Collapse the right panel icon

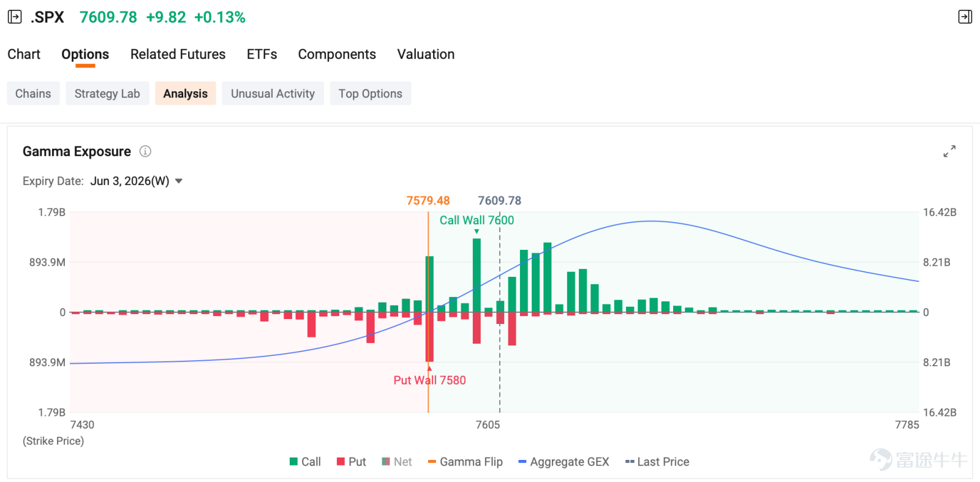[965, 17]
